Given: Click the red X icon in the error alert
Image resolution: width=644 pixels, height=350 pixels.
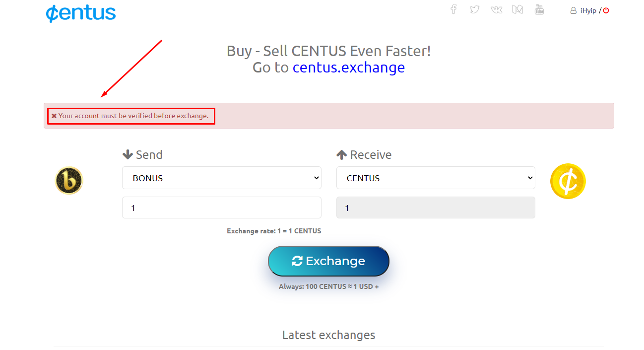Looking at the screenshot, I should (x=54, y=116).
